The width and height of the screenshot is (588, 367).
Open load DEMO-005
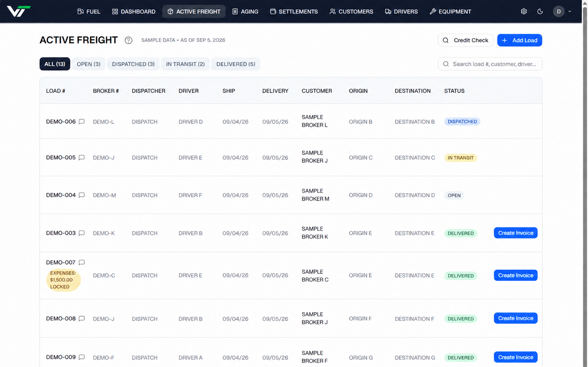(x=61, y=157)
